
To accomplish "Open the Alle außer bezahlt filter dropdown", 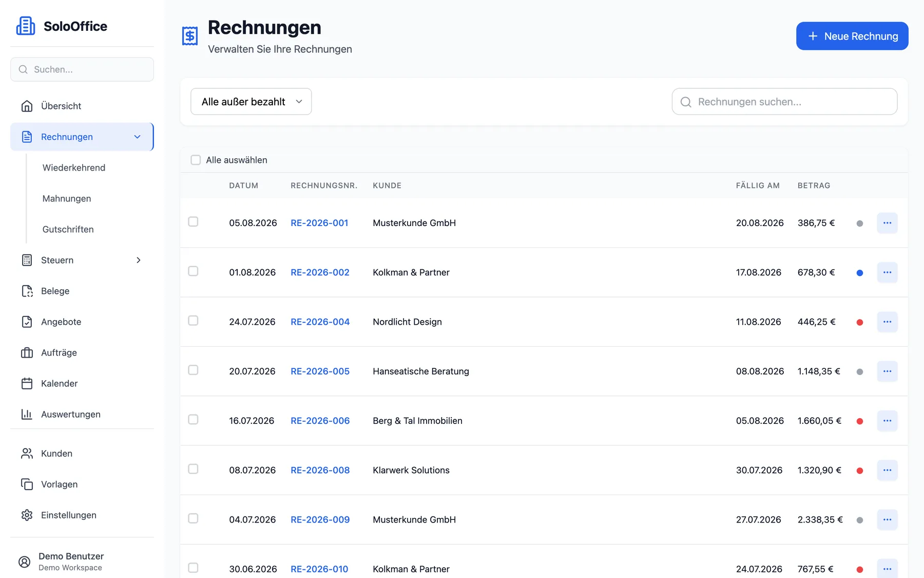I will pos(251,101).
